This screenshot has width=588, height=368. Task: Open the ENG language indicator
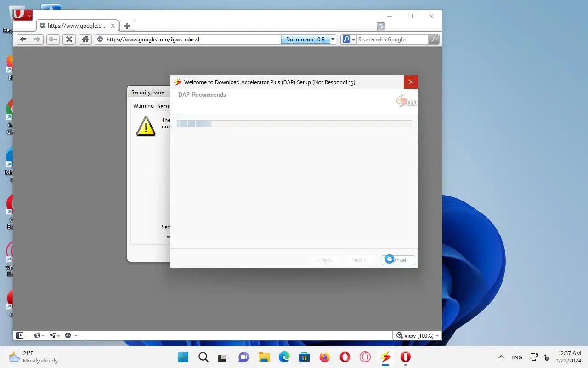tap(517, 357)
